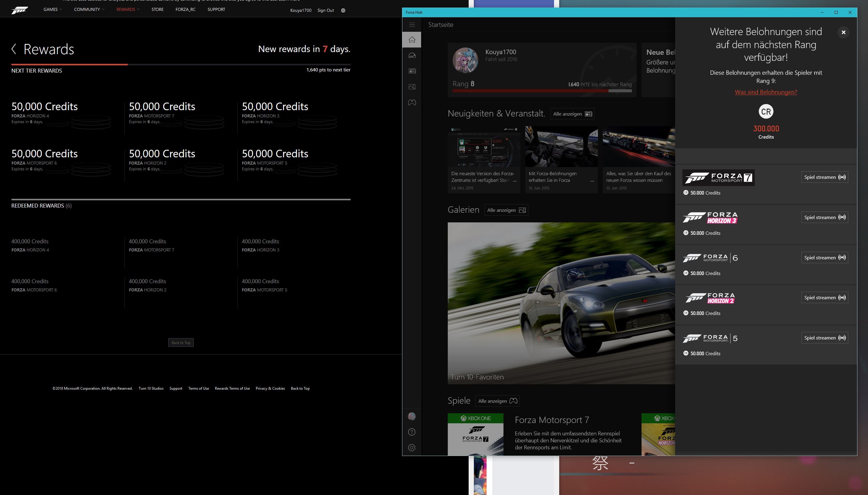Open the game controller icon in sidebar
The height and width of the screenshot is (495, 868).
pyautogui.click(x=412, y=102)
